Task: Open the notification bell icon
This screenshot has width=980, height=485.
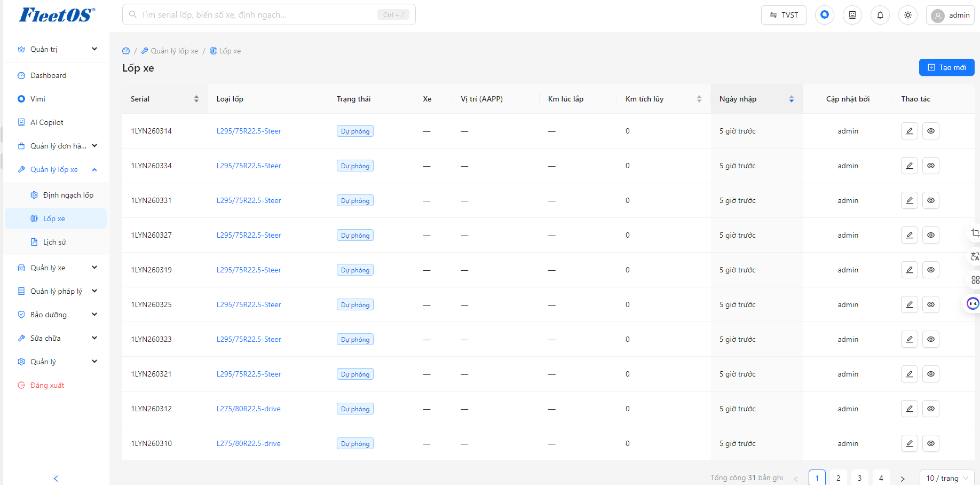Action: (x=880, y=15)
